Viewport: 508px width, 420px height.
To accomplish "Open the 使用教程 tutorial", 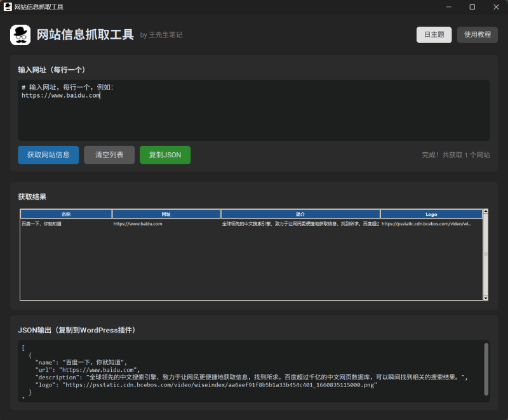I will (x=477, y=35).
